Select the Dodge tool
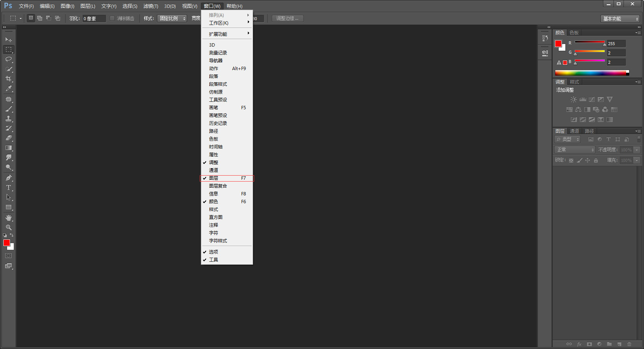 coord(9,167)
